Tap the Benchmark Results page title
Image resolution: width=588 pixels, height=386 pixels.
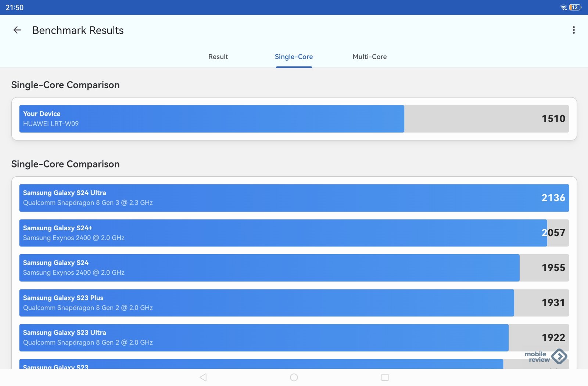click(x=78, y=30)
